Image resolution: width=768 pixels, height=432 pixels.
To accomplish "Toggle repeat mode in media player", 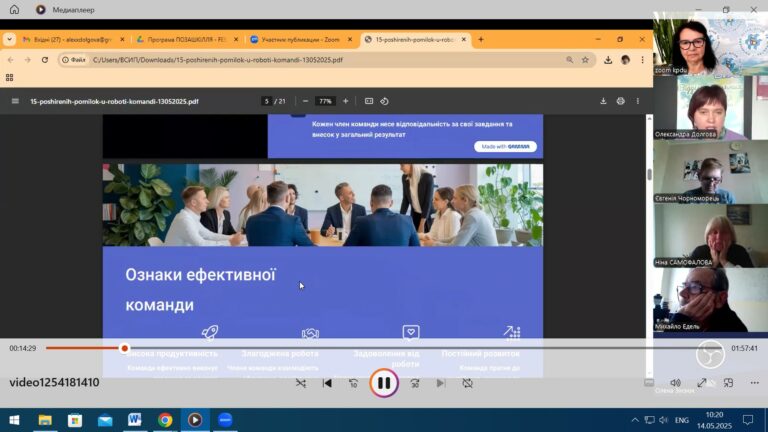I will coord(467,383).
